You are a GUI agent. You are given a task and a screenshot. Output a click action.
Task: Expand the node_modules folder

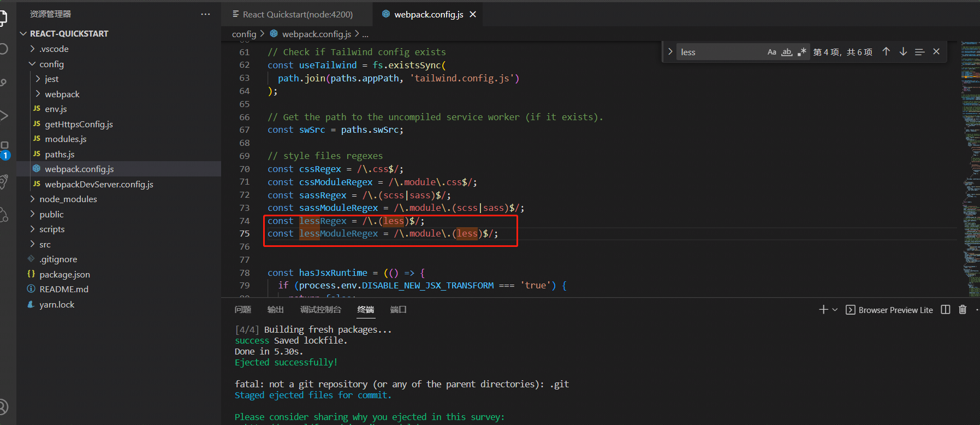[x=118, y=199]
